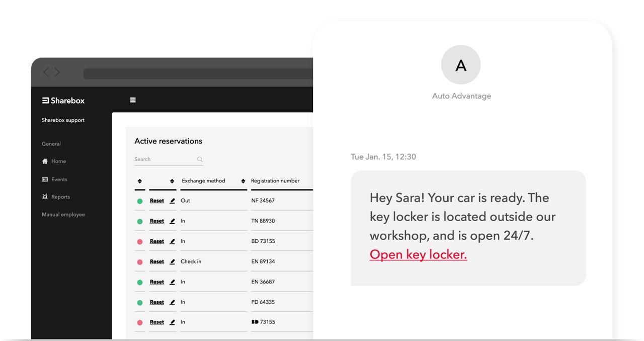Click the Home house icon

[x=45, y=161]
